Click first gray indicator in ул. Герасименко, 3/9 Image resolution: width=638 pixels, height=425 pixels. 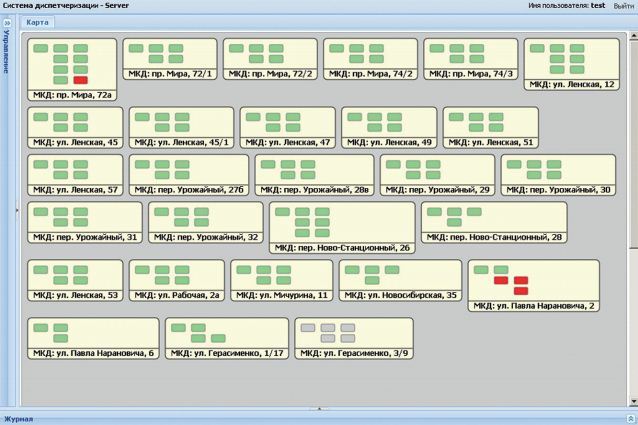click(x=308, y=328)
